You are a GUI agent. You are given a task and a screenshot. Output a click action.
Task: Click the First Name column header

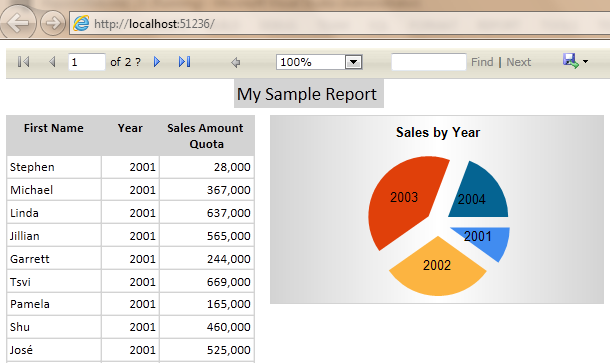54,128
